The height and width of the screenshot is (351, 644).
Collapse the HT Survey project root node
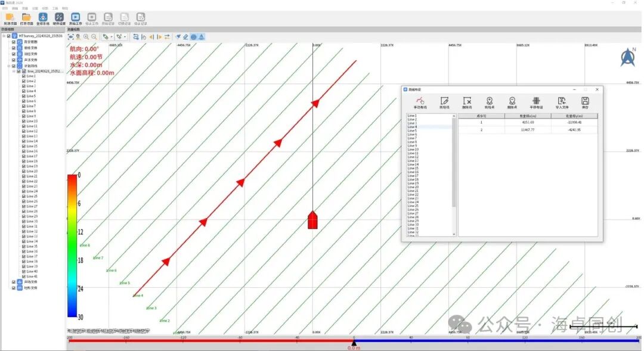tap(4, 36)
